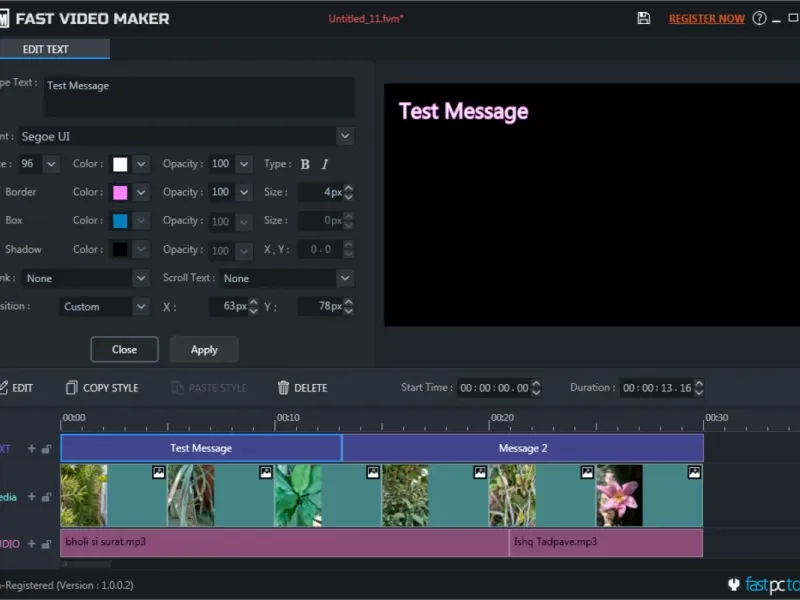Add item to the media track
Viewport: 800px width, 600px height.
click(x=32, y=496)
